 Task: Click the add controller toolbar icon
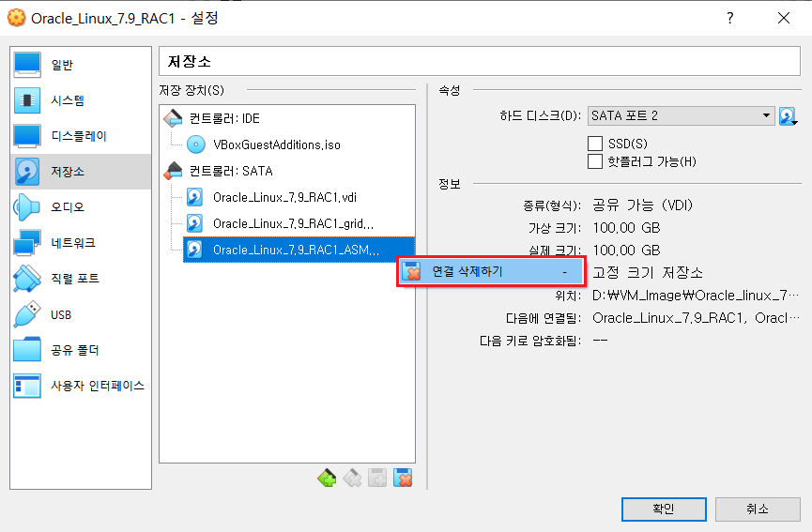point(327,478)
